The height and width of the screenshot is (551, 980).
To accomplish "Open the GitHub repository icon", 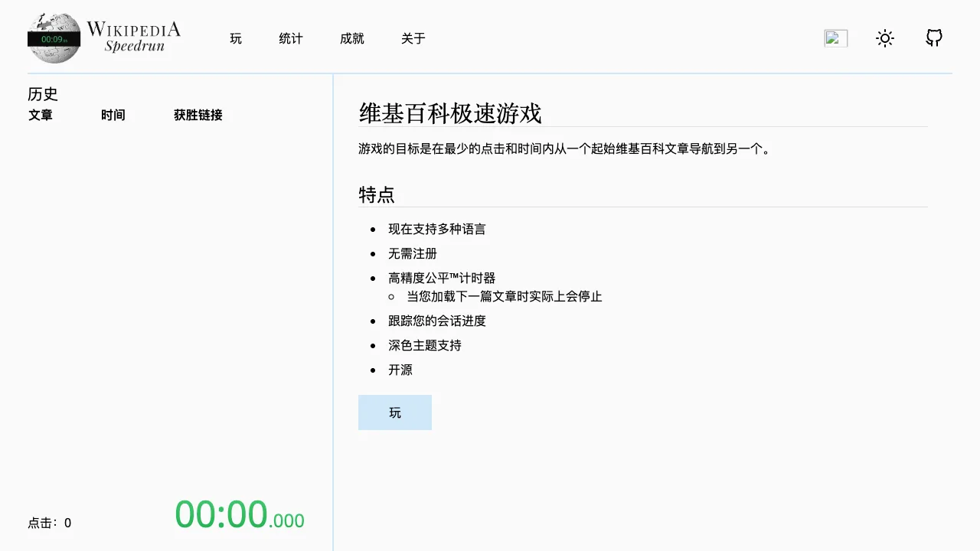I will pos(934,37).
